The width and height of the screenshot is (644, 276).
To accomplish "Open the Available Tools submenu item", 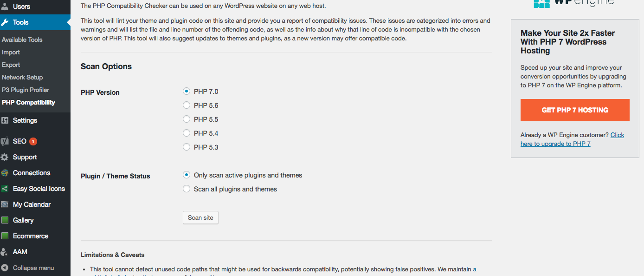I will coord(22,39).
